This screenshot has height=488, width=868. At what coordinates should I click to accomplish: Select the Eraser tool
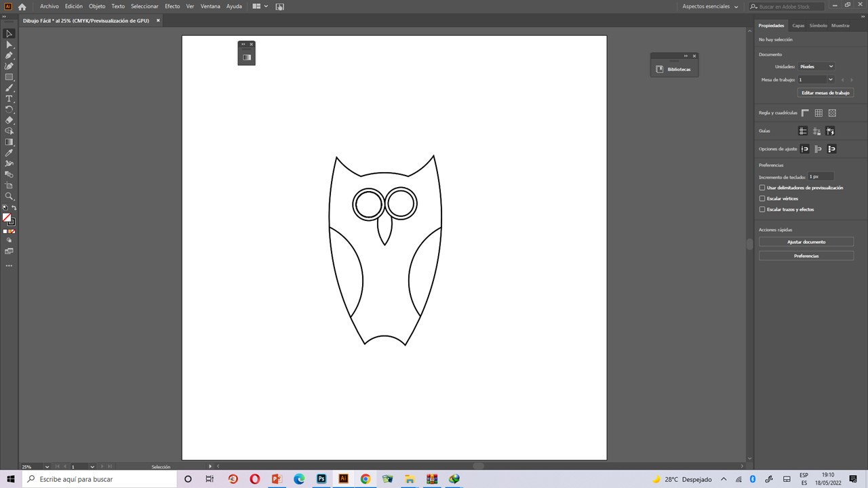9,120
